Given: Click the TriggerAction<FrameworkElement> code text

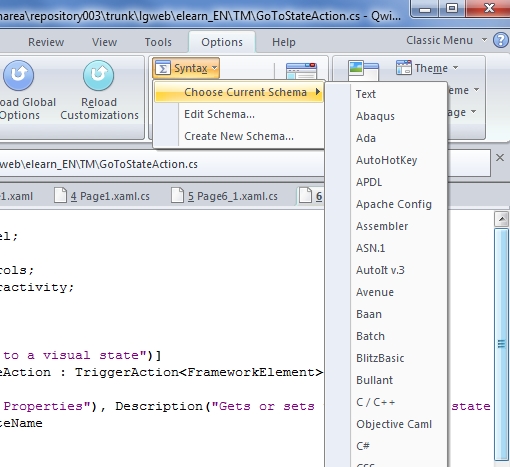Looking at the screenshot, I should [199, 372].
